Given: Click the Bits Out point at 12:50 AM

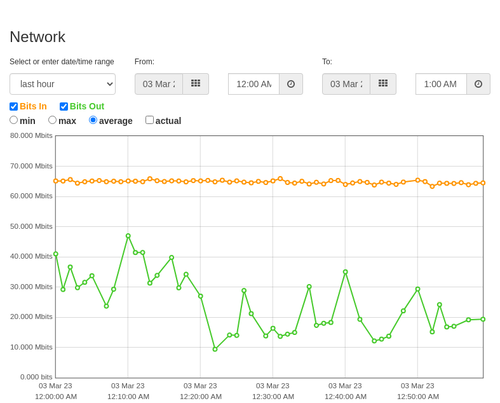Looking at the screenshot, I should coord(418,289).
